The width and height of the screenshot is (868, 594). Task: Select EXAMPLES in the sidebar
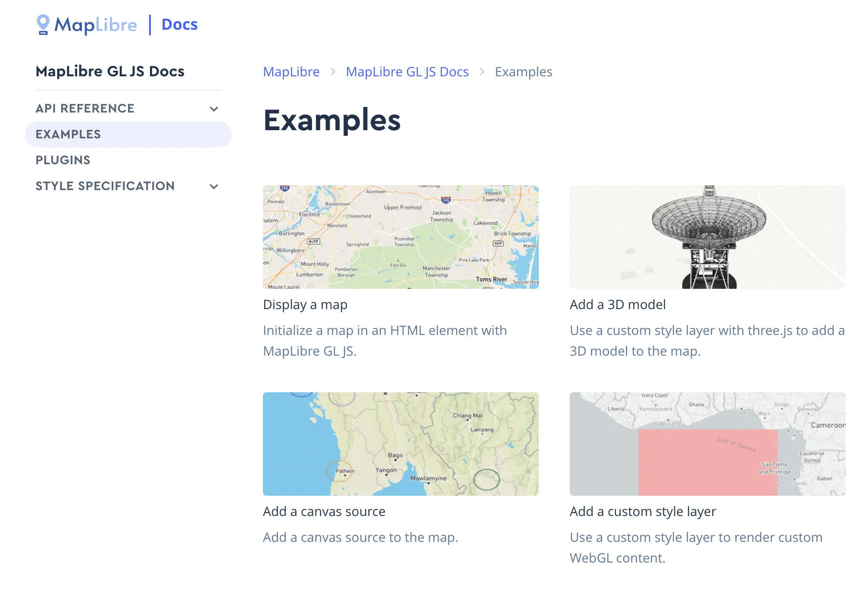point(69,134)
